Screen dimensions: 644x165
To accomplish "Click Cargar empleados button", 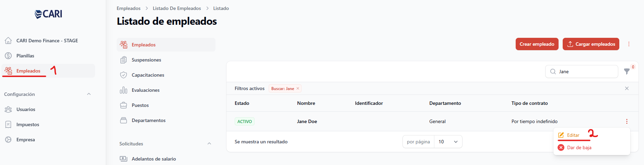I will click(591, 44).
